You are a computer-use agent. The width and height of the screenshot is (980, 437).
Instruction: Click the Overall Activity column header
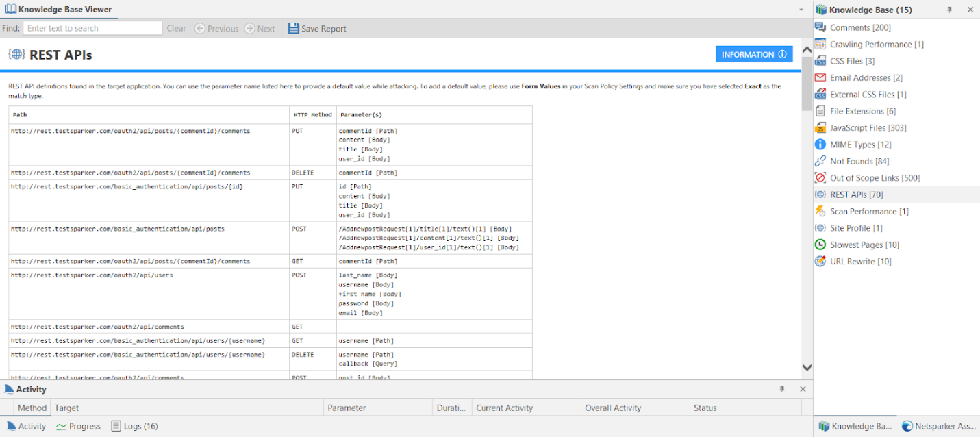click(x=635, y=408)
